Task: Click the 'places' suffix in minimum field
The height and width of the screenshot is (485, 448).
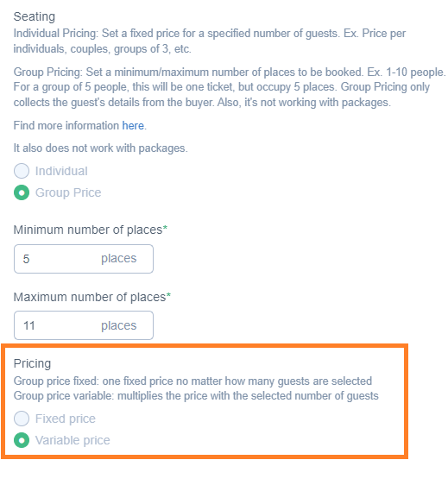Action: click(x=119, y=259)
